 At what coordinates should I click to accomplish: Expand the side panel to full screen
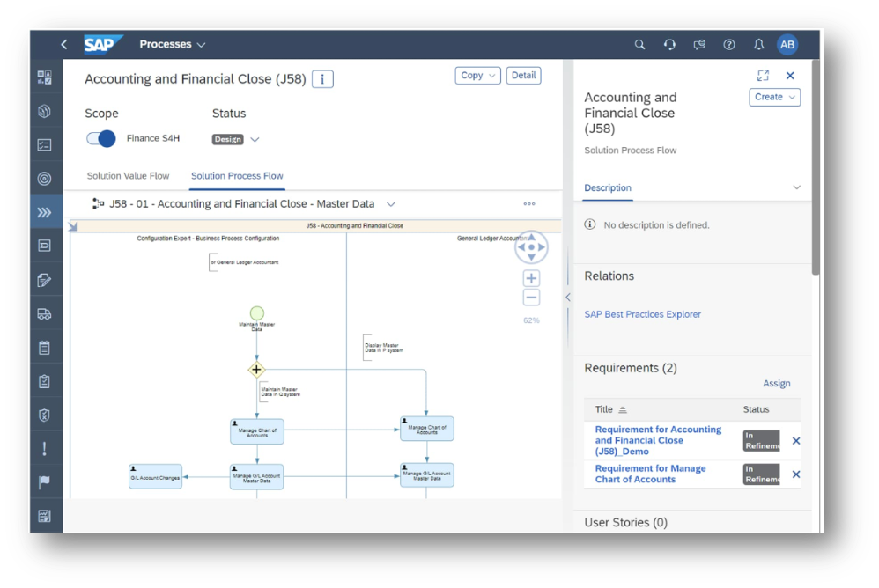[x=763, y=76]
